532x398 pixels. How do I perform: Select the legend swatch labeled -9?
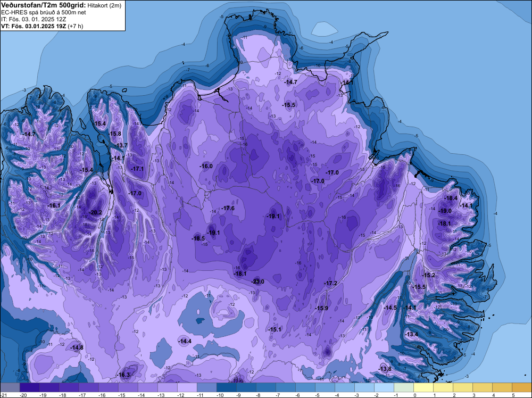246,387
